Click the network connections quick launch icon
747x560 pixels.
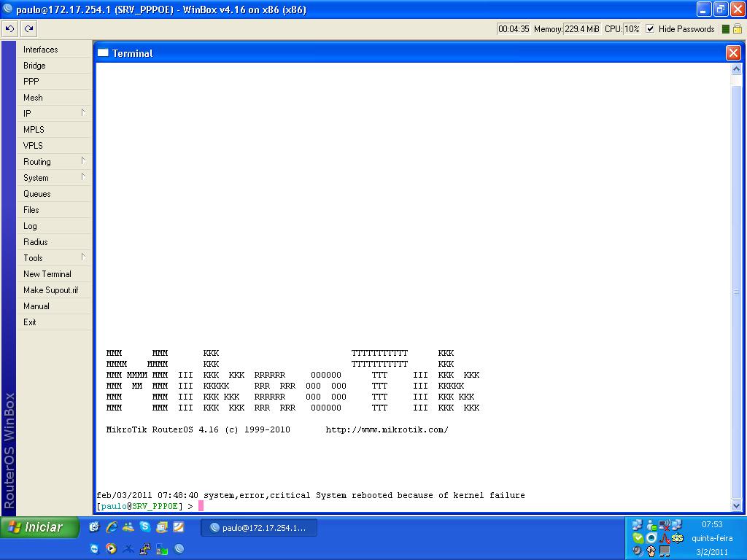[145, 548]
